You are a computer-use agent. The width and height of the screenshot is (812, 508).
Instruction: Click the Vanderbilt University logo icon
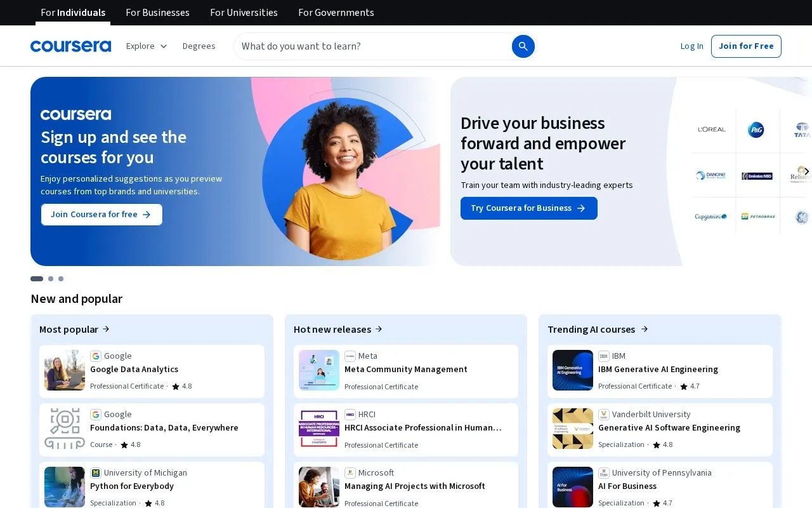point(604,415)
